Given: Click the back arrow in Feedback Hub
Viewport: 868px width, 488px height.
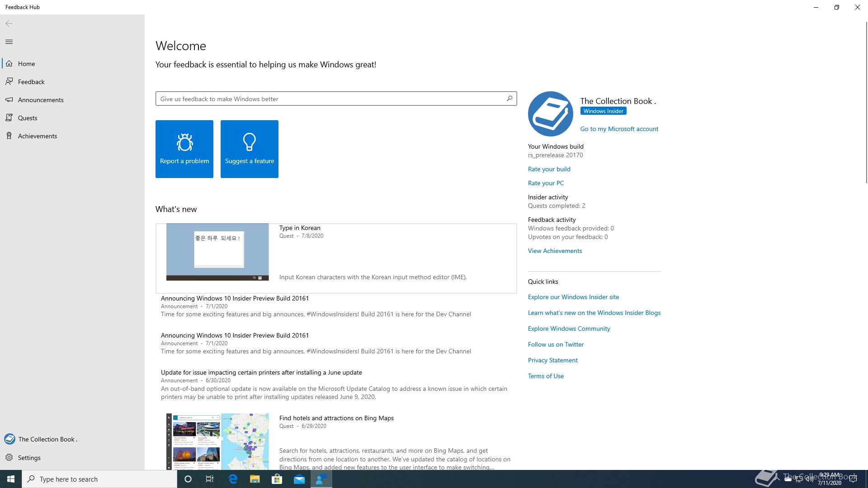Looking at the screenshot, I should click(9, 23).
